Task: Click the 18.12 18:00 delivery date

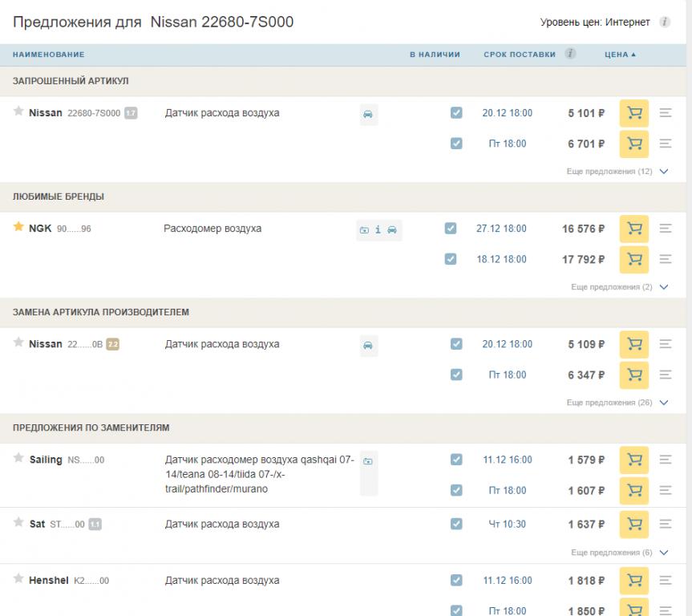Action: 501,259
